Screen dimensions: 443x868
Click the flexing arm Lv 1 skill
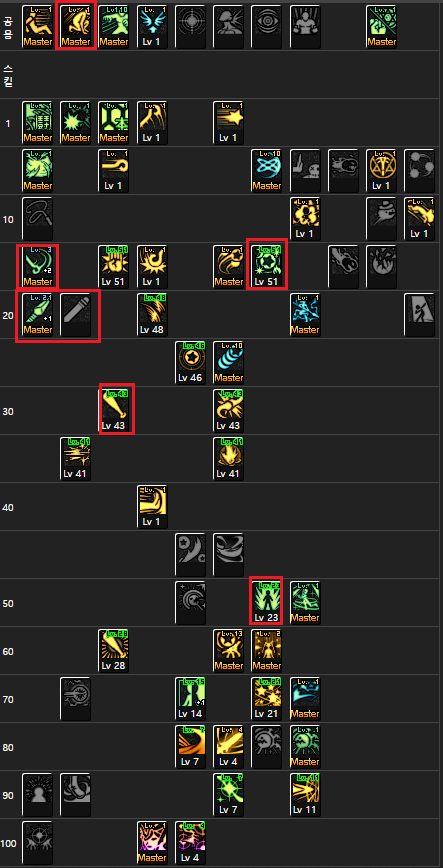[x=152, y=507]
